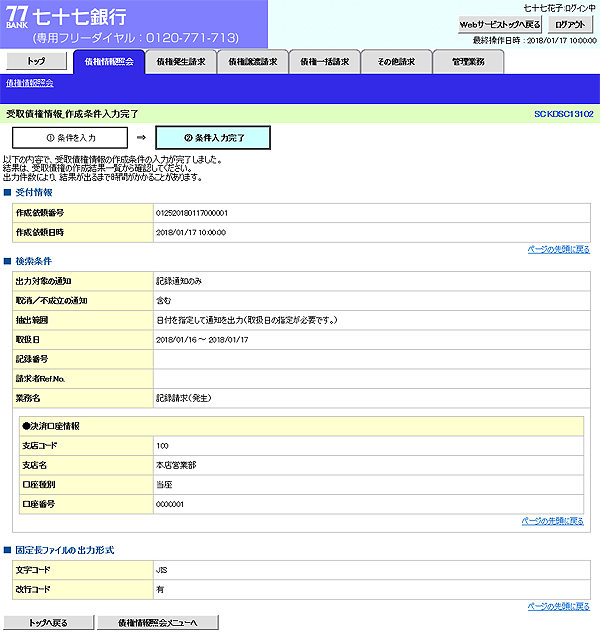The width and height of the screenshot is (600, 638).
Task: Click branch code value 100
Action: point(162,446)
